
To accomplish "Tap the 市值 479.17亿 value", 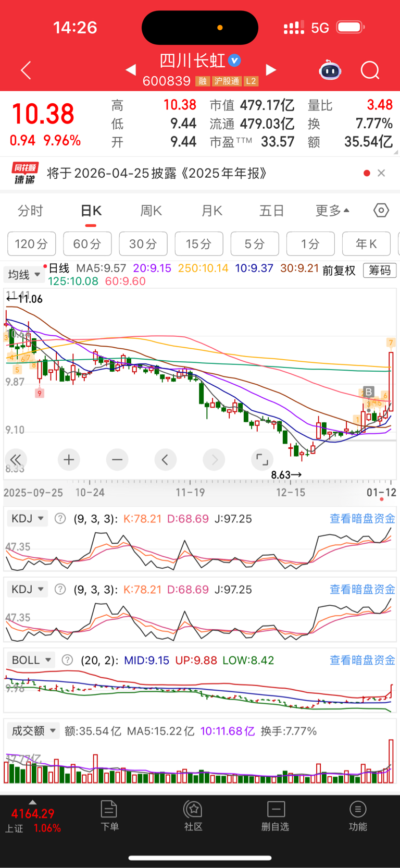I will (267, 105).
